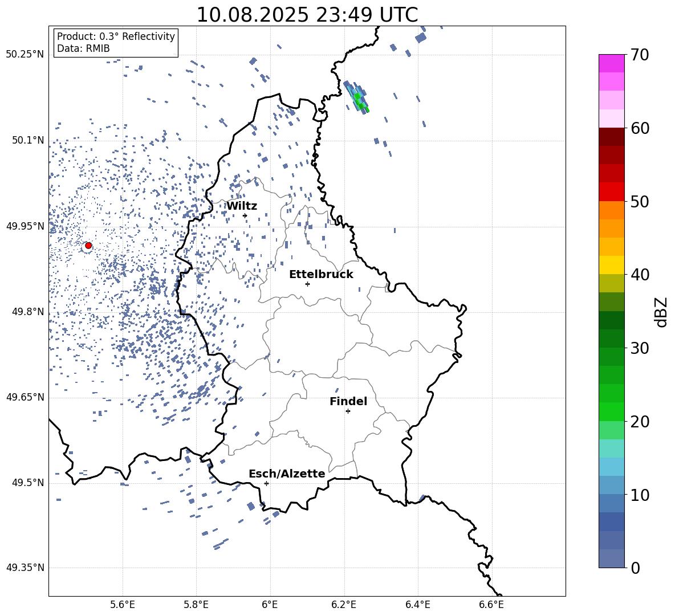
Task: Click the 'Ettelbruck' label
Action: point(321,275)
